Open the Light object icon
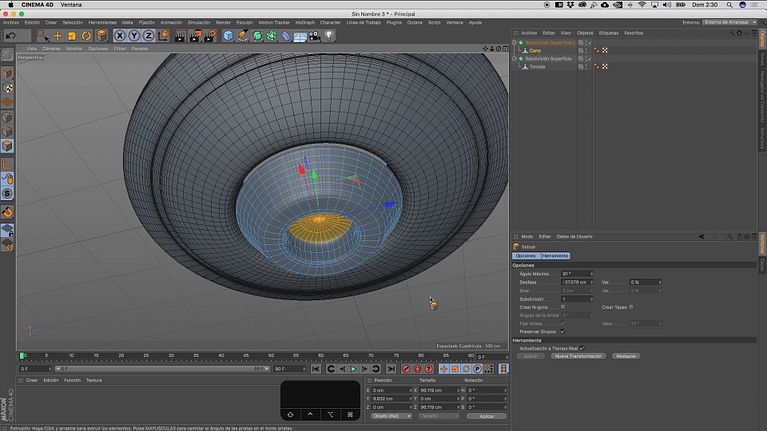The width and height of the screenshot is (767, 431). click(x=329, y=36)
